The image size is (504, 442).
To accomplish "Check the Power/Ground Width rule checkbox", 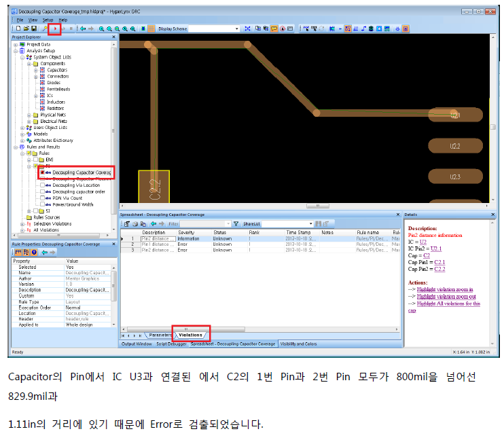I will coord(42,204).
